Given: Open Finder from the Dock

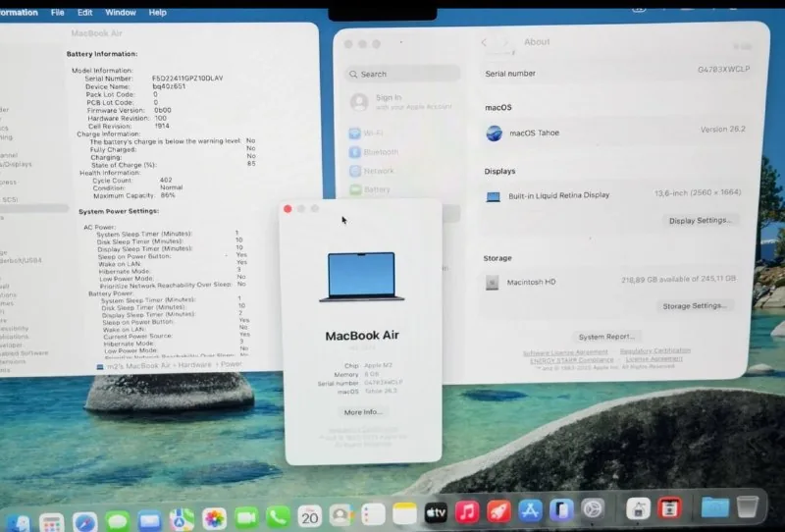Looking at the screenshot, I should [19, 522].
